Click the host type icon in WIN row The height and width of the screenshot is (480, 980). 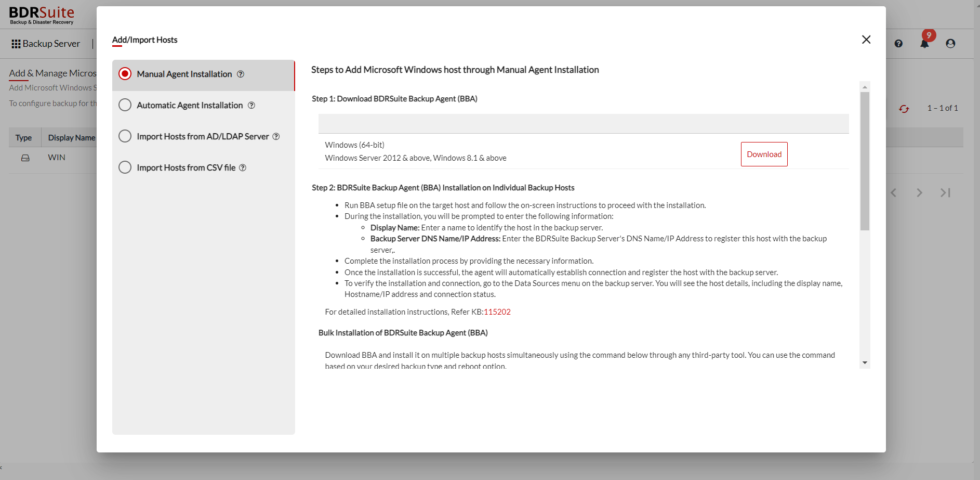tap(25, 158)
